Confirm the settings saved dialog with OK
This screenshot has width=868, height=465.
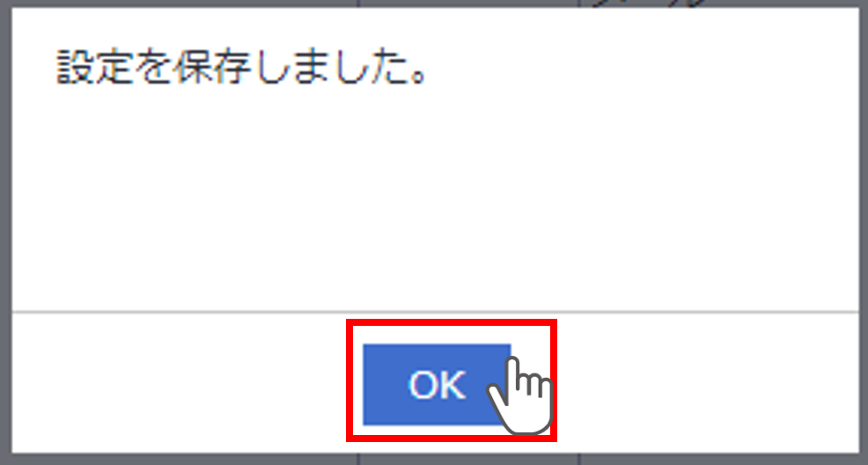[437, 384]
